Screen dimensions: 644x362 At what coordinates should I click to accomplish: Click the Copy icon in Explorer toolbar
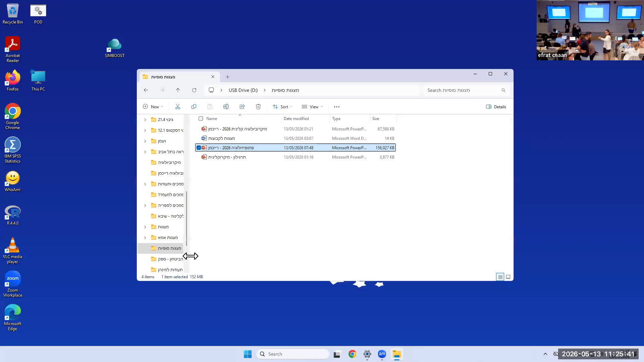tap(194, 107)
